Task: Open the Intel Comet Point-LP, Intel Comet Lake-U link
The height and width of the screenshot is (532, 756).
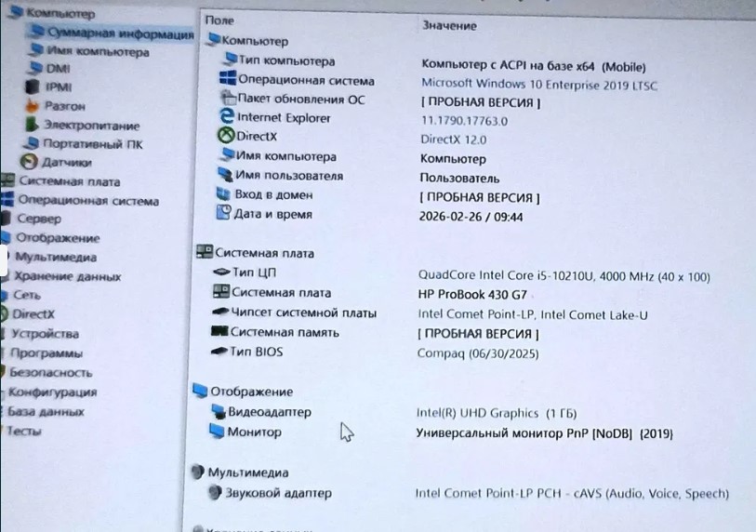Action: click(532, 314)
